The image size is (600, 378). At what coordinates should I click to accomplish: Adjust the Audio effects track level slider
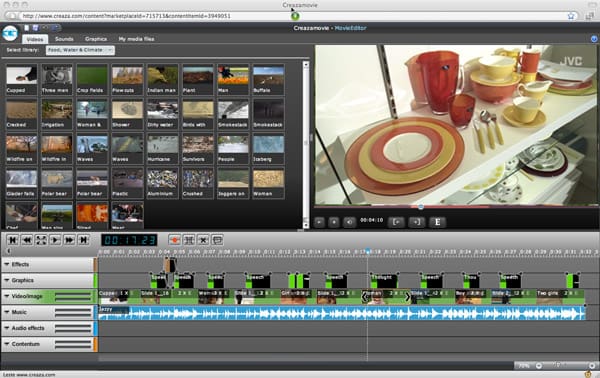pyautogui.click(x=73, y=328)
